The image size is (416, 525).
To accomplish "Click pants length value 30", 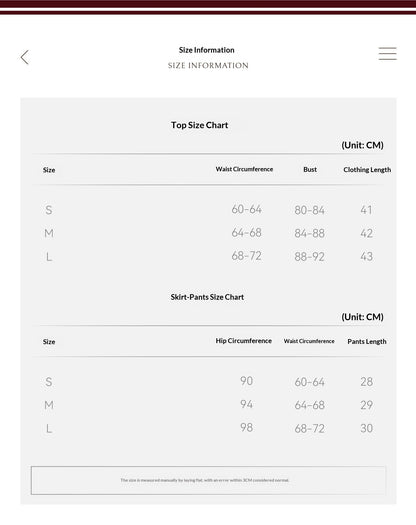I will (x=366, y=428).
